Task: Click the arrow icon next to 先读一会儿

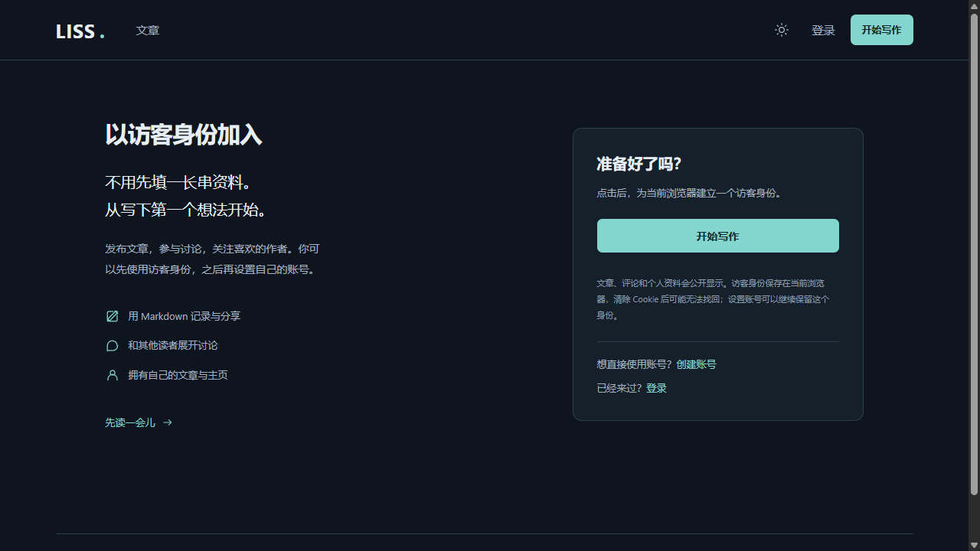Action: (168, 422)
